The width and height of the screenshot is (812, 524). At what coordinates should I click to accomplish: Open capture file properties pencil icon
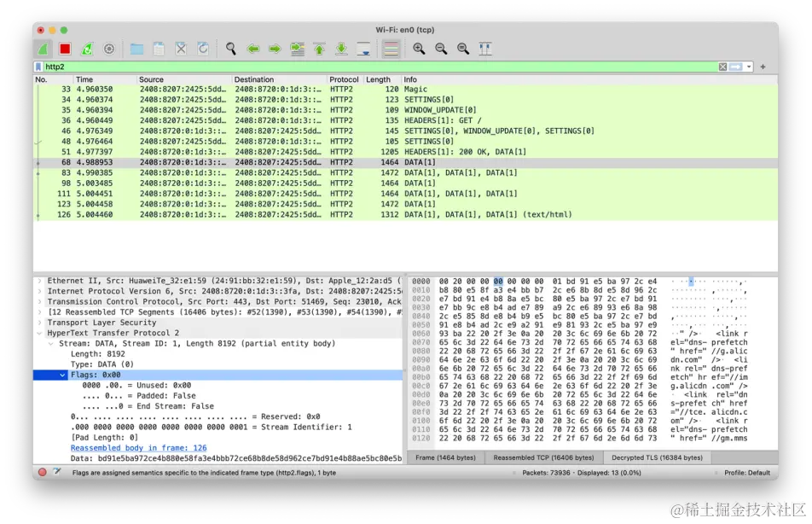pos(57,472)
